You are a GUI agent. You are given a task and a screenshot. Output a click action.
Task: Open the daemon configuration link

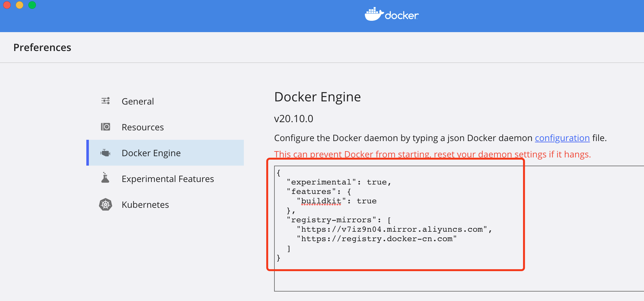[562, 138]
